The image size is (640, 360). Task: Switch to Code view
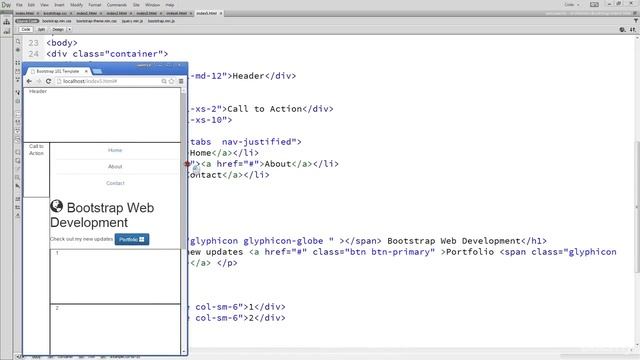pos(26,29)
